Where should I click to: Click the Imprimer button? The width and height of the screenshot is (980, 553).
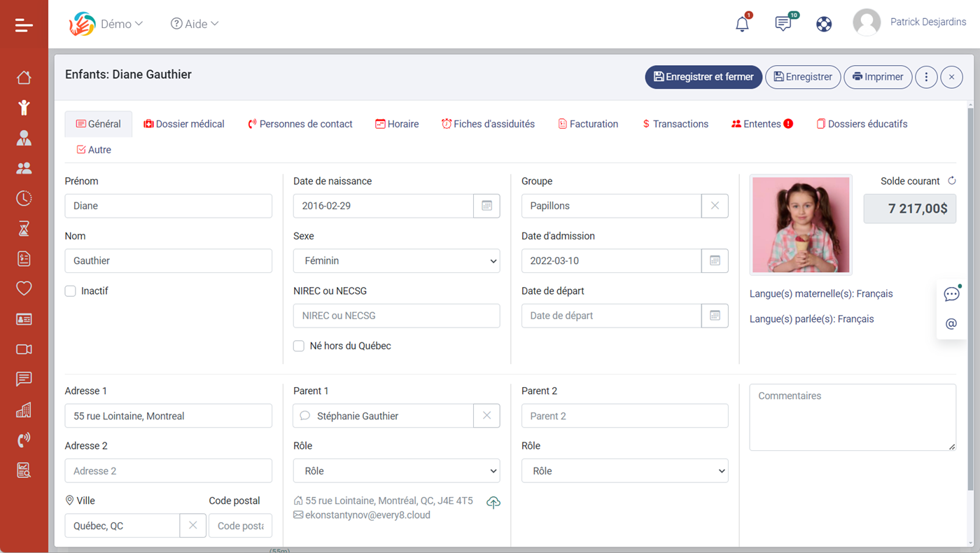click(x=878, y=77)
